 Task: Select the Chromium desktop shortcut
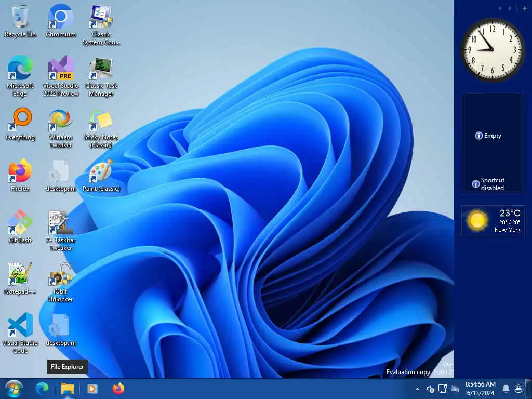point(61,21)
